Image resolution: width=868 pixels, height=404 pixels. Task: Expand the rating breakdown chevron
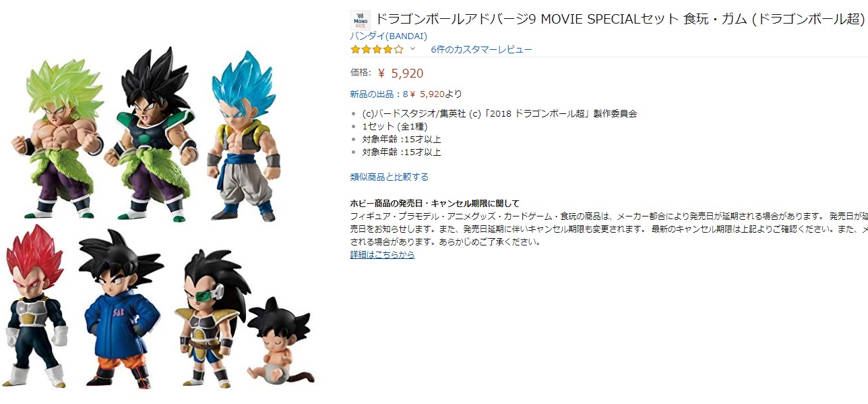(412, 49)
